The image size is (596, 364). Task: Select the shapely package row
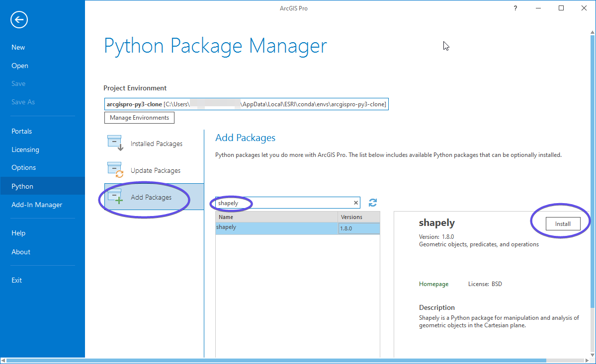pyautogui.click(x=298, y=228)
